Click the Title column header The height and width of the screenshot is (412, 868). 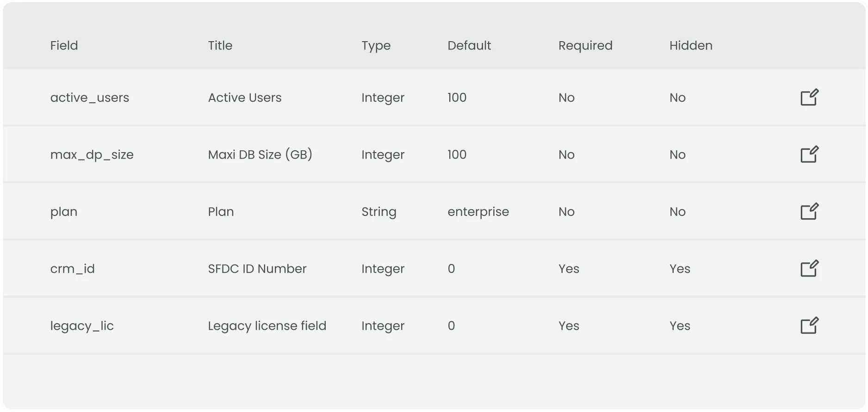click(220, 45)
